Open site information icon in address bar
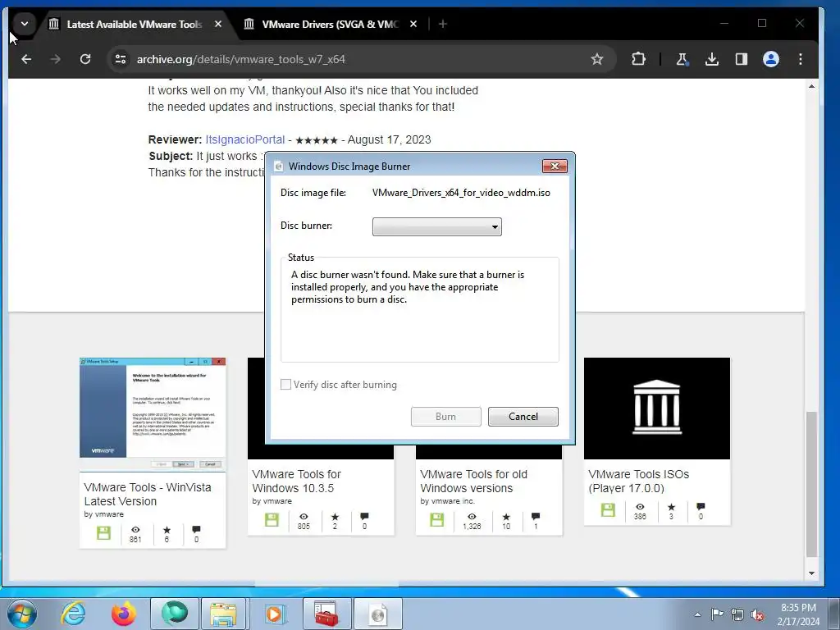This screenshot has height=630, width=840. click(121, 59)
